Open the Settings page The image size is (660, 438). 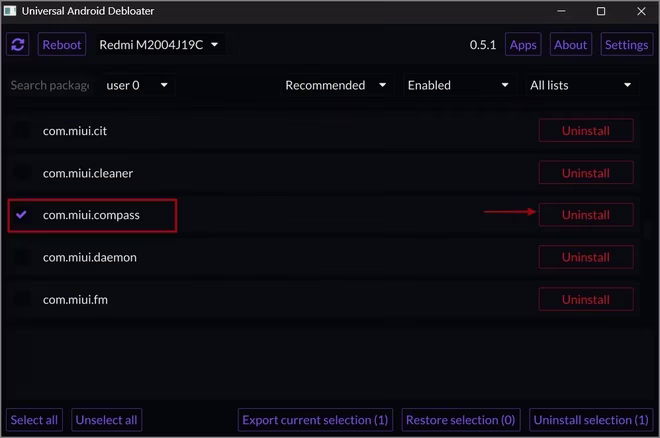[x=626, y=45]
